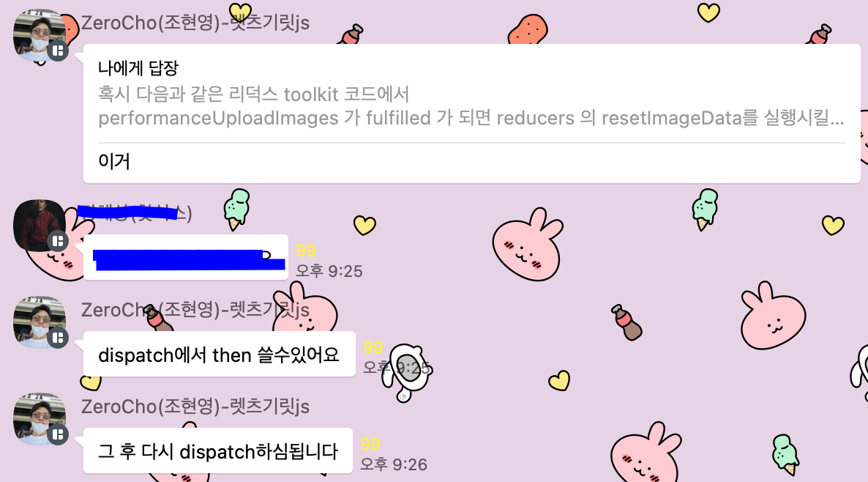Open the avatar beside the 'dispatch에서 then' message
This screenshot has width=868, height=482.
pos(40,322)
